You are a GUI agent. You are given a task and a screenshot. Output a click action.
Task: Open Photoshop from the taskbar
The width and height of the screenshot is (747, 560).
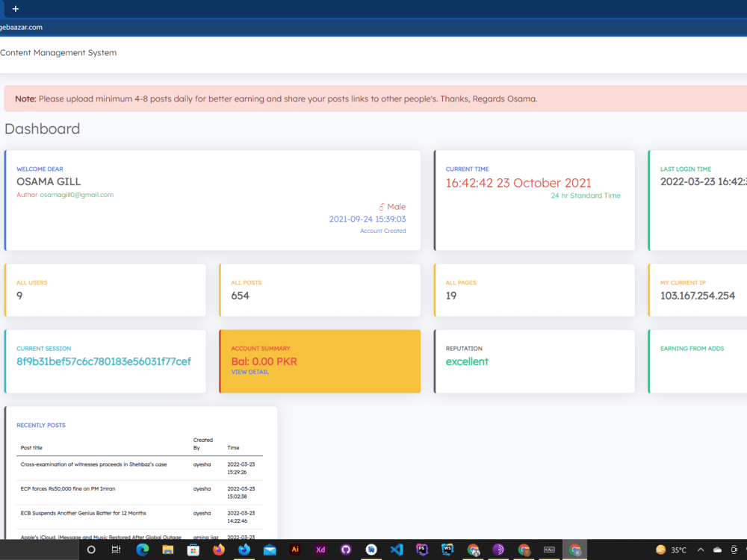pyautogui.click(x=422, y=550)
